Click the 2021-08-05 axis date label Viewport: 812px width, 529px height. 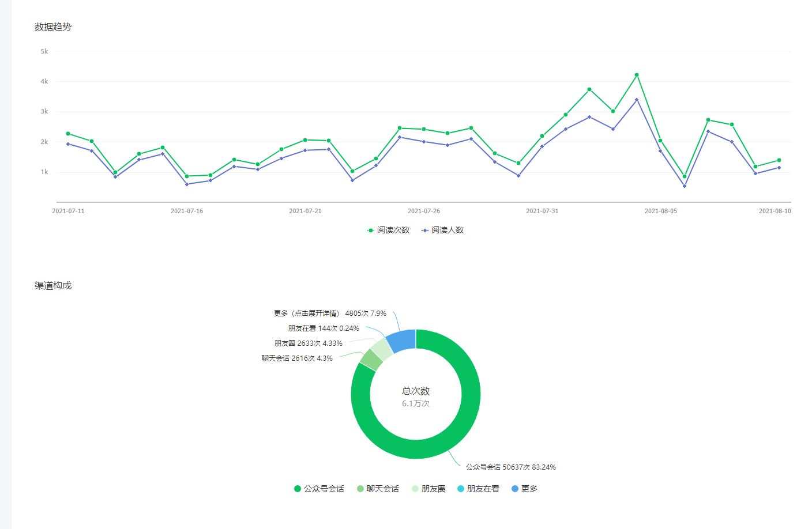[661, 211]
